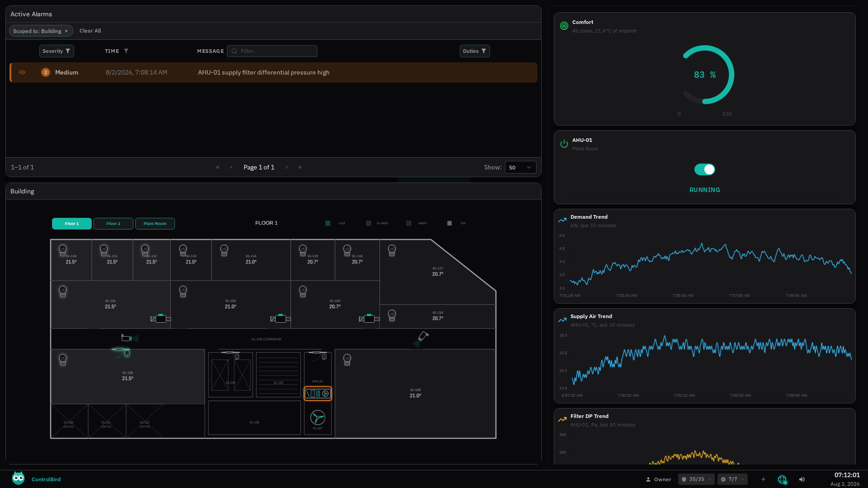Click the Filter DP Trend card title

click(590, 416)
